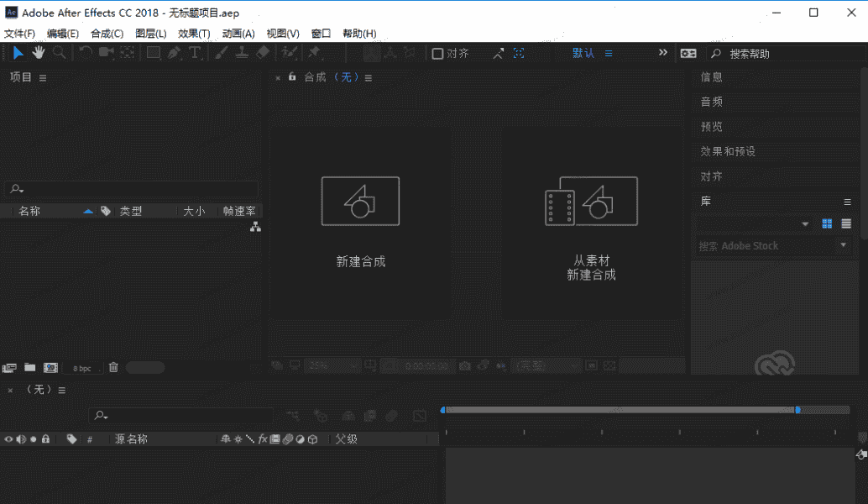Image resolution: width=868 pixels, height=504 pixels.
Task: Select the Horizontal Type tool
Action: pyautogui.click(x=195, y=53)
